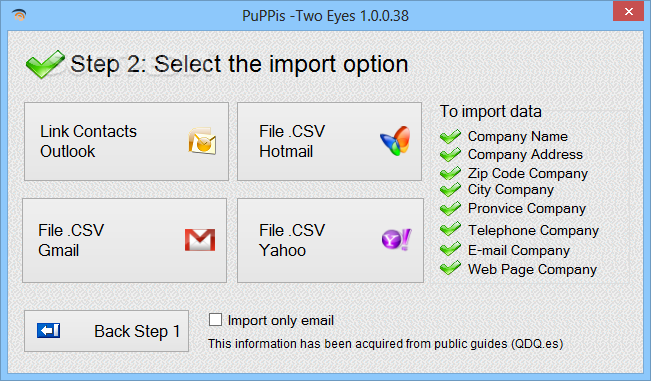Viewport: 651px width, 381px height.
Task: Click green check next to E-mail Company
Action: (x=450, y=249)
